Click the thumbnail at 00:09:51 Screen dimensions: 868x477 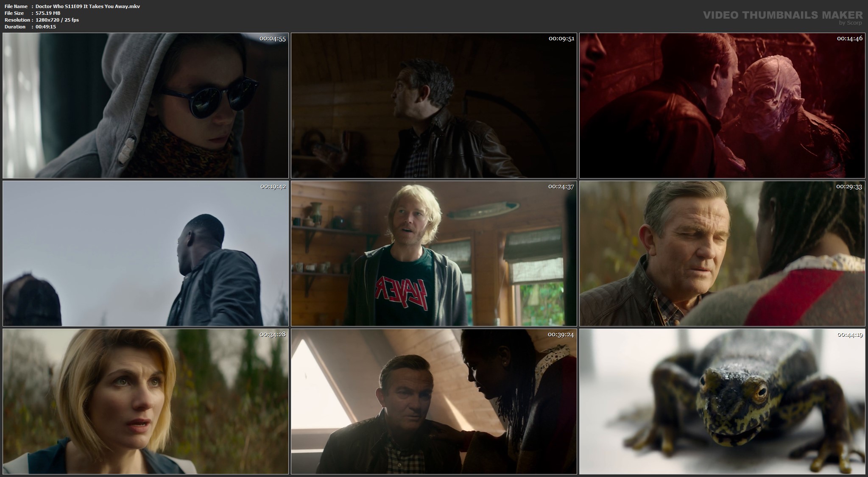[434, 106]
